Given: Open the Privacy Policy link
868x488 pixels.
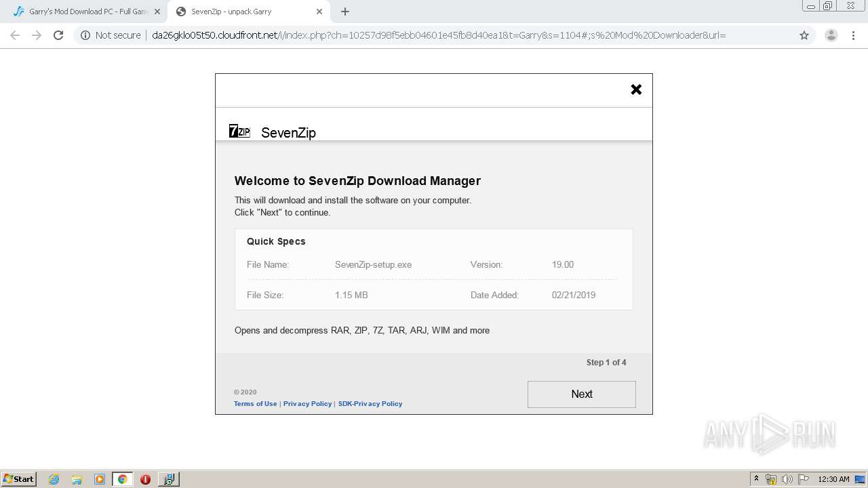Looking at the screenshot, I should point(307,403).
